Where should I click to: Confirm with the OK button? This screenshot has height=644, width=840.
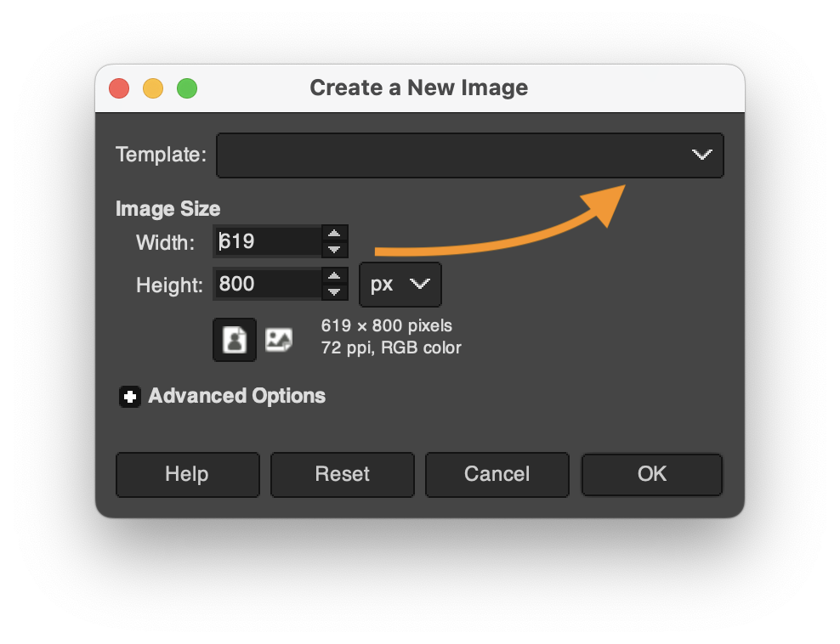click(x=651, y=474)
